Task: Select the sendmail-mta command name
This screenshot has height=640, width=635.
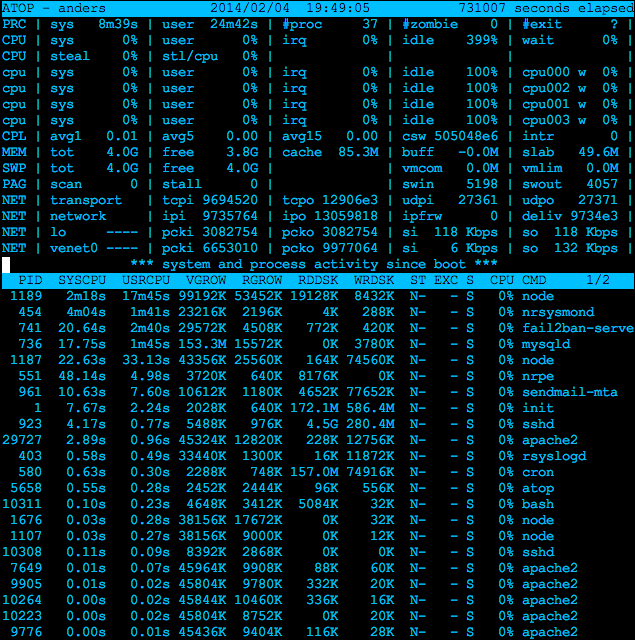Action: pos(570,392)
